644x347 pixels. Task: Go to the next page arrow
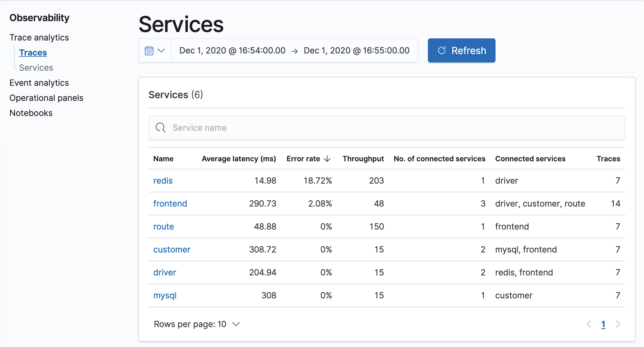pos(618,324)
